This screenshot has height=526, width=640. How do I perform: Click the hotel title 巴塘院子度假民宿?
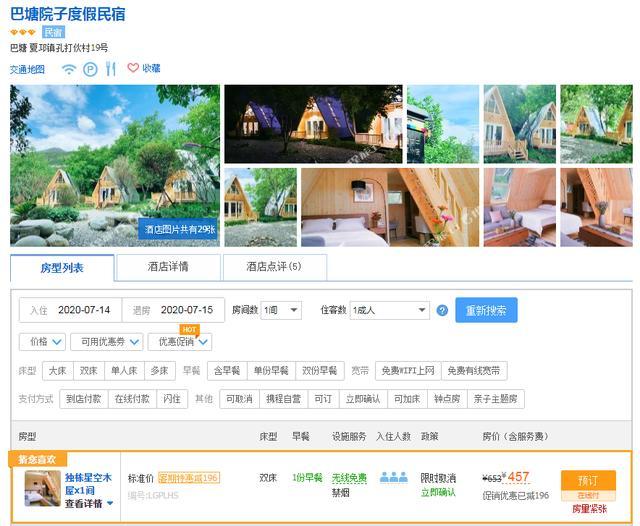(68, 14)
